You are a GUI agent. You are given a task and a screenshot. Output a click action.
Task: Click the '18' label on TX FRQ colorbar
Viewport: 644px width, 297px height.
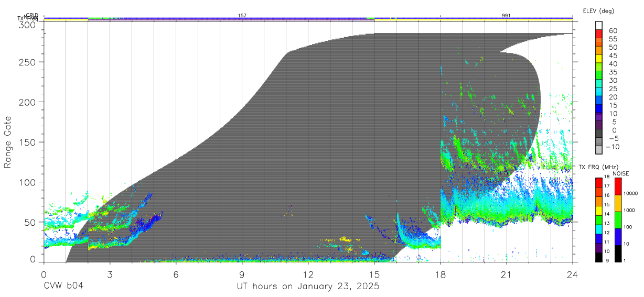point(606,177)
